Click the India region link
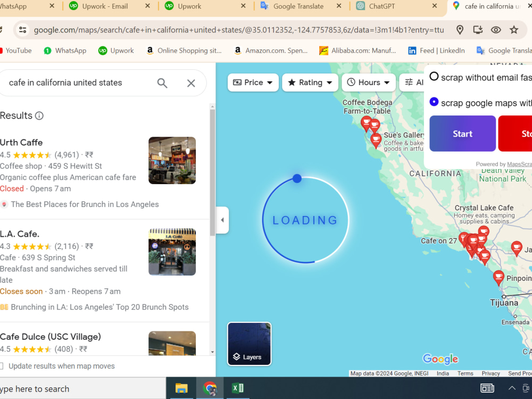 (443, 373)
